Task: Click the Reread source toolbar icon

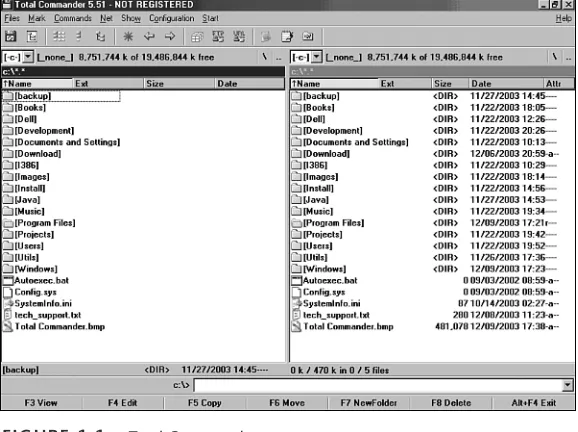Action: tap(10, 36)
